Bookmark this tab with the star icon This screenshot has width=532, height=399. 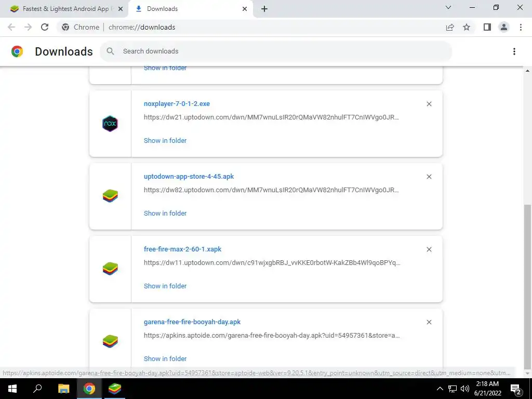pyautogui.click(x=467, y=27)
